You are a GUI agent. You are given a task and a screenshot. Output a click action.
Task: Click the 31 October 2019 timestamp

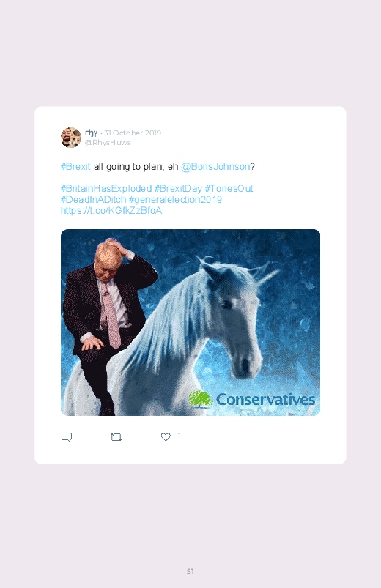click(133, 133)
